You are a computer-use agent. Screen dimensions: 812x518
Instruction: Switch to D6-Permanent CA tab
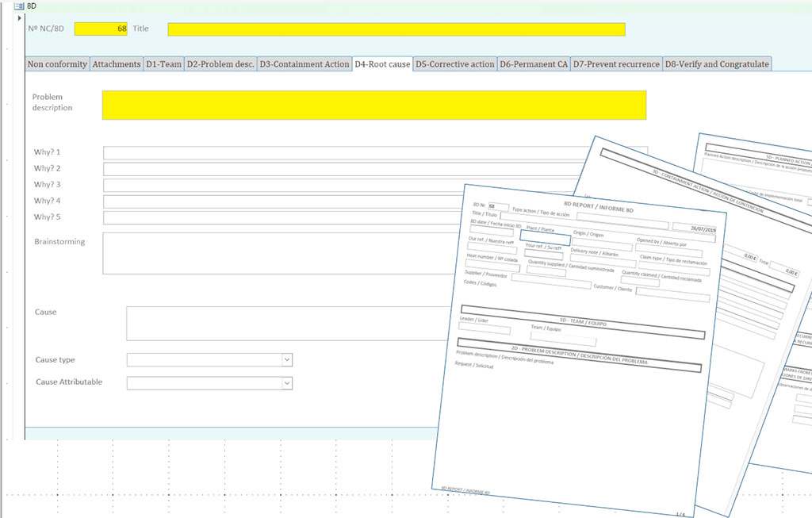(534, 64)
